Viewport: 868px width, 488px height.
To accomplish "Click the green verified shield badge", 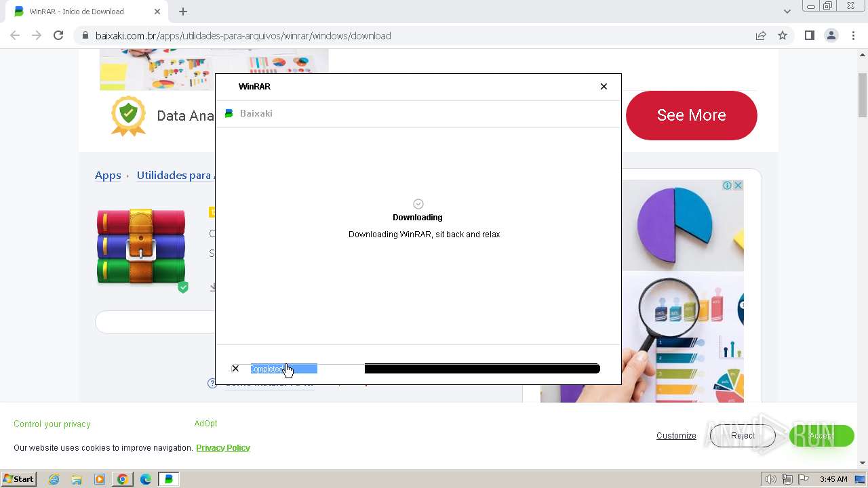I will click(183, 287).
